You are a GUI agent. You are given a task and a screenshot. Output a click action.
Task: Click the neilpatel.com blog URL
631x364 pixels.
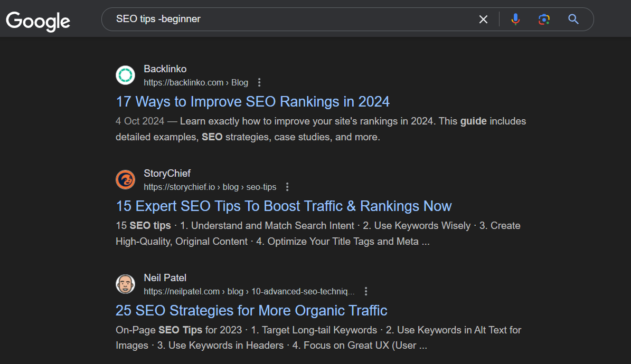click(250, 291)
